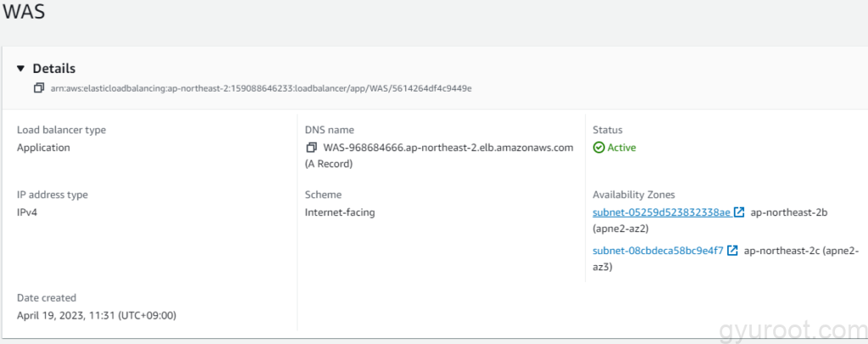Click external link icon for ap-northeast-2c subnet
Viewport: 868px width, 344px height.
[732, 250]
